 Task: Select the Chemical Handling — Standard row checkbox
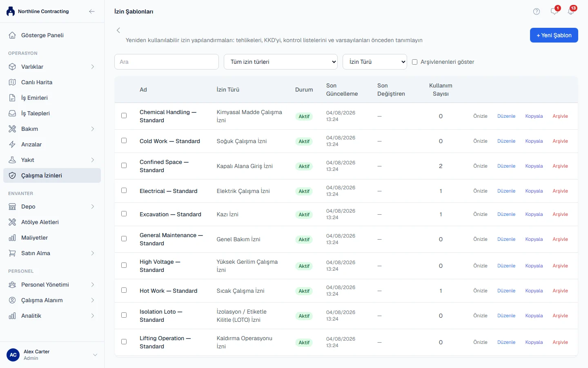pos(124,116)
